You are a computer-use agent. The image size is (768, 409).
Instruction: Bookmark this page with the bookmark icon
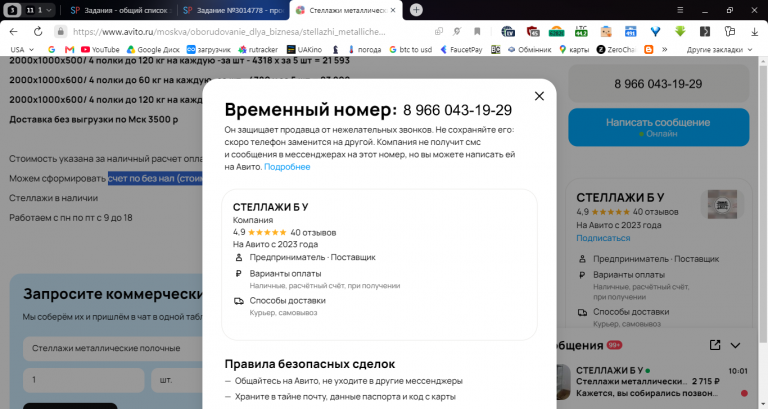pos(477,31)
